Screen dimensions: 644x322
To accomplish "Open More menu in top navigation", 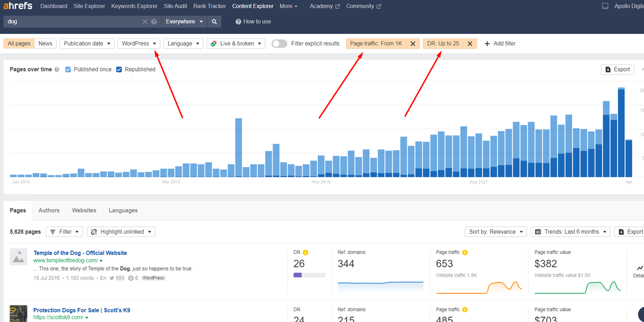I will tap(289, 6).
